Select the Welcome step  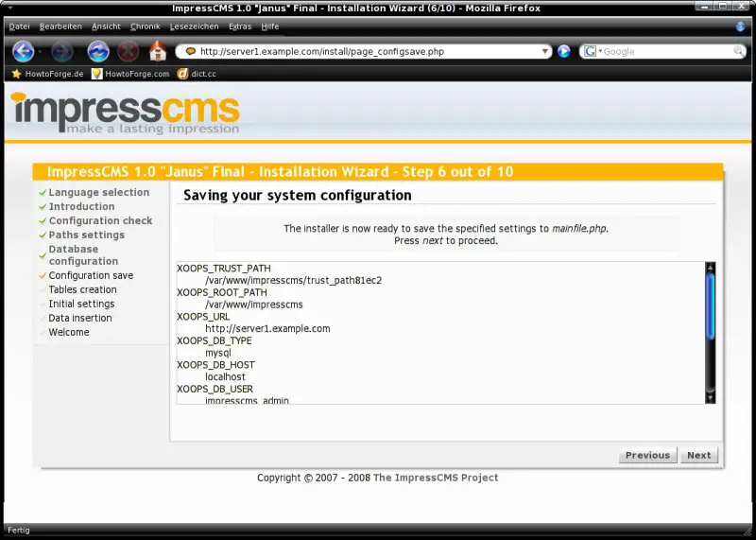[69, 332]
